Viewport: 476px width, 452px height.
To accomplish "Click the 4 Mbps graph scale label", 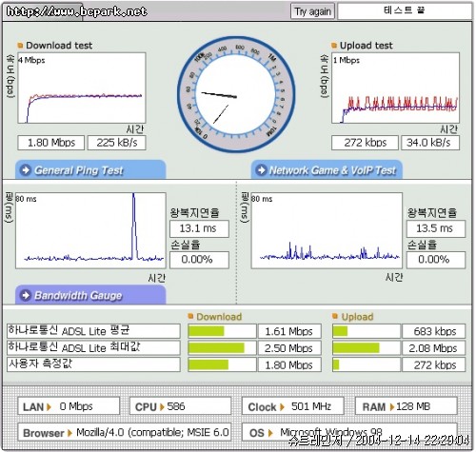I will [31, 60].
